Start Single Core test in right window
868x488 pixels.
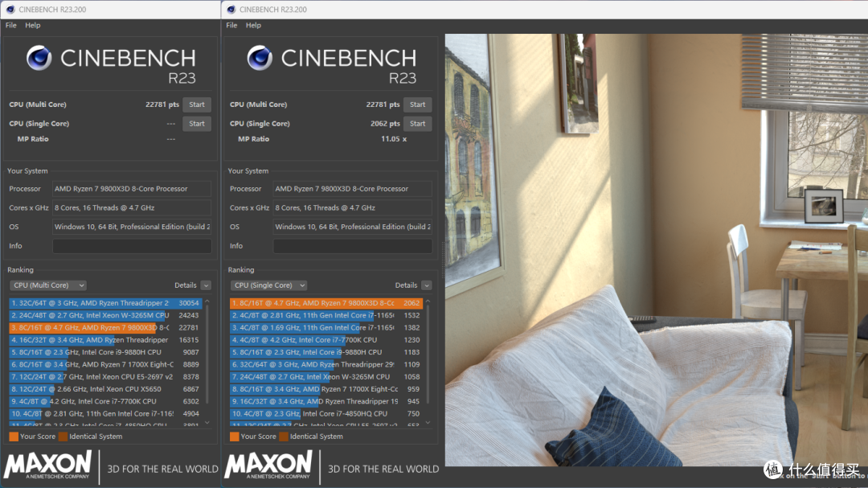tap(417, 124)
